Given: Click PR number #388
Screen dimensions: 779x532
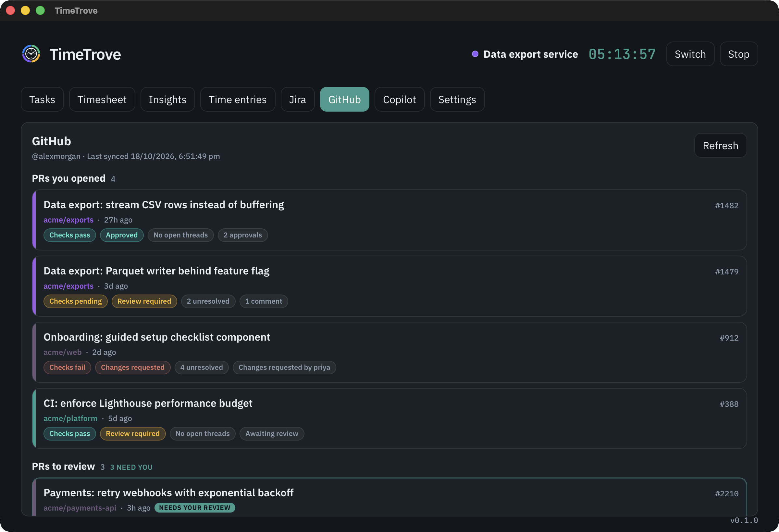Looking at the screenshot, I should [729, 404].
